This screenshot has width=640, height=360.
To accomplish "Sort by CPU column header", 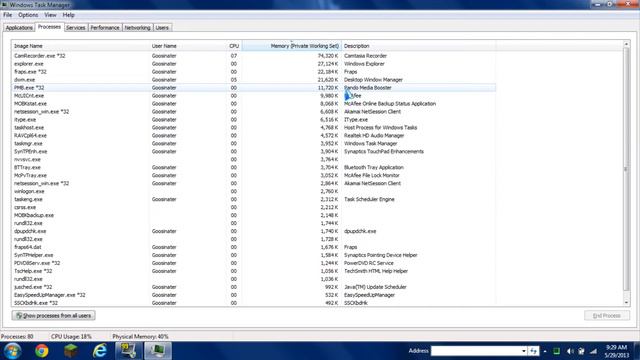I will [234, 46].
